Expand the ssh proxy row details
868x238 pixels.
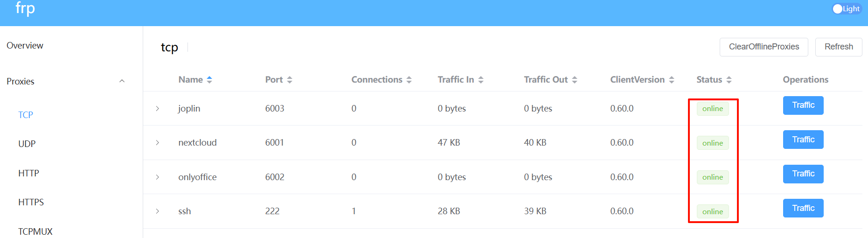pyautogui.click(x=158, y=211)
